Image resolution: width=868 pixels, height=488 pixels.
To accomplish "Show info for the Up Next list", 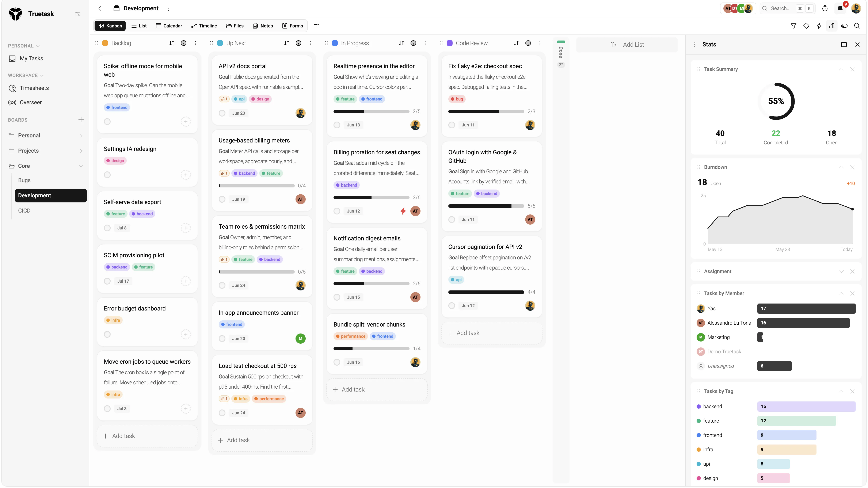I will [298, 43].
